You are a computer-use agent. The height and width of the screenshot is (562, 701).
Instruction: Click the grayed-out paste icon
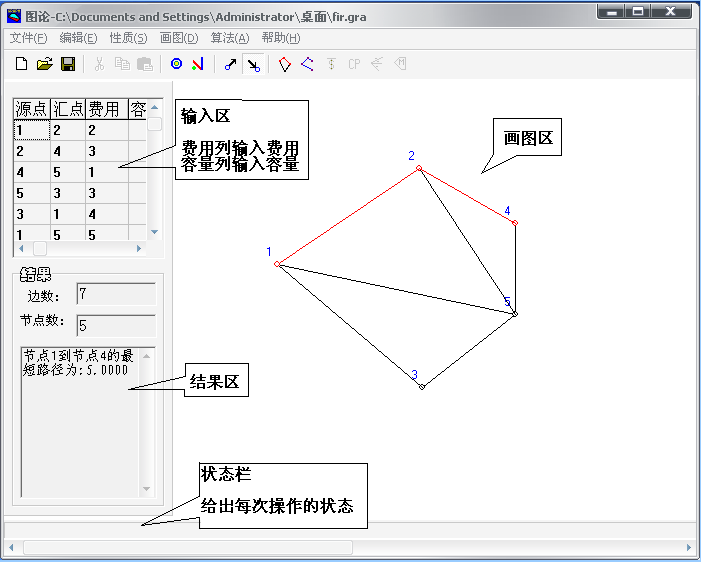coord(145,64)
